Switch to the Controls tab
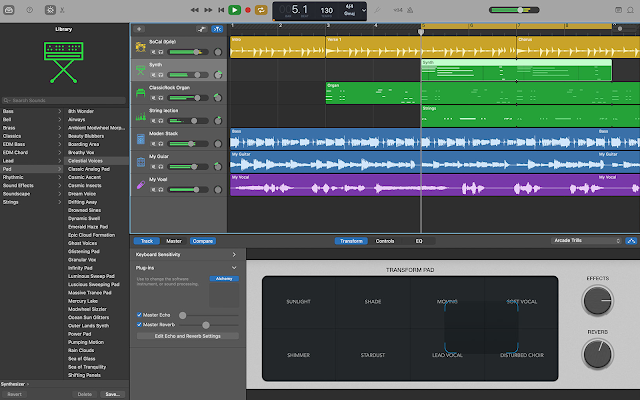Image resolution: width=640 pixels, height=400 pixels. (x=385, y=241)
